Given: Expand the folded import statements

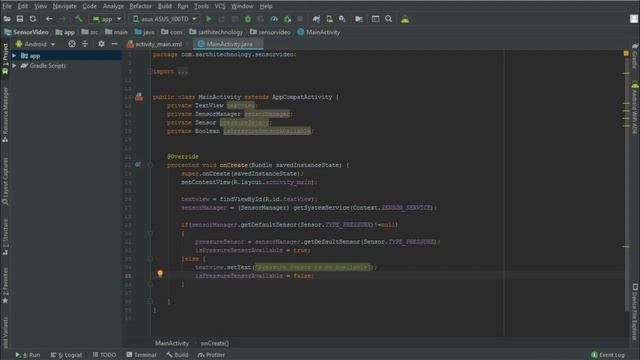Looking at the screenshot, I should (x=182, y=71).
